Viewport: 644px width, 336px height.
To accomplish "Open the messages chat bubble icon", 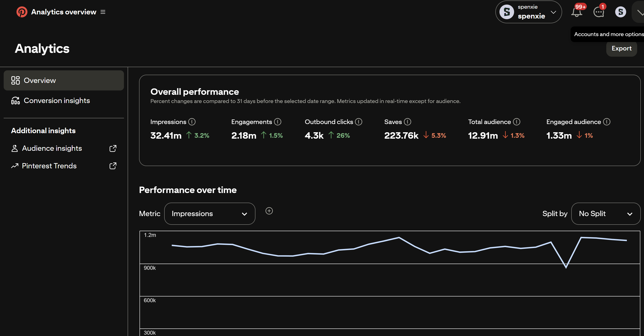I will point(598,12).
